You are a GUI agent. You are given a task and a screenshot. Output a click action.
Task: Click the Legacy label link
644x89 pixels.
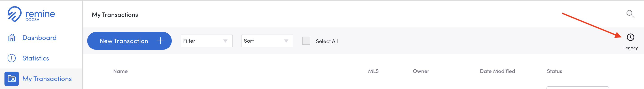[630, 48]
